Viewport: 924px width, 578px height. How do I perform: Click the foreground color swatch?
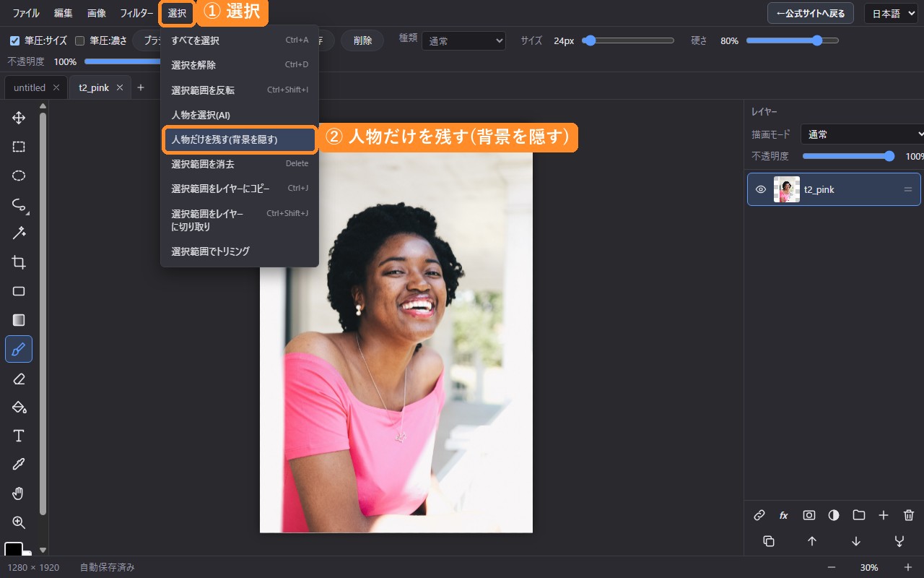tap(14, 550)
